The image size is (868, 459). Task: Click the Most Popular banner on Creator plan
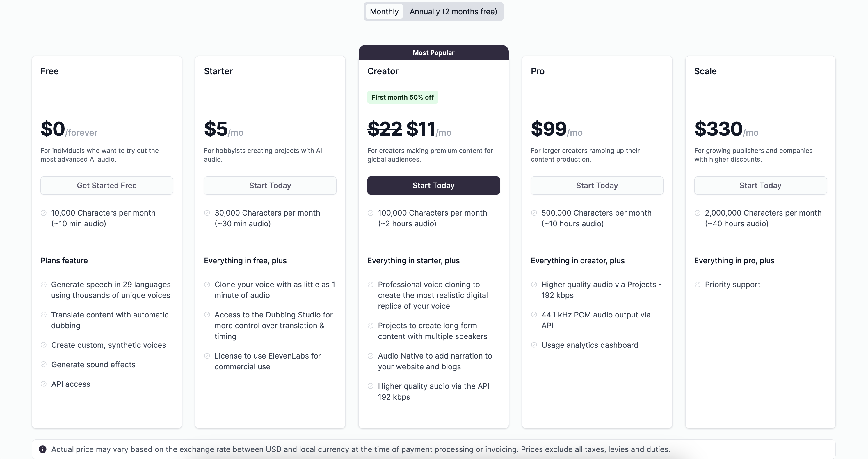[433, 53]
